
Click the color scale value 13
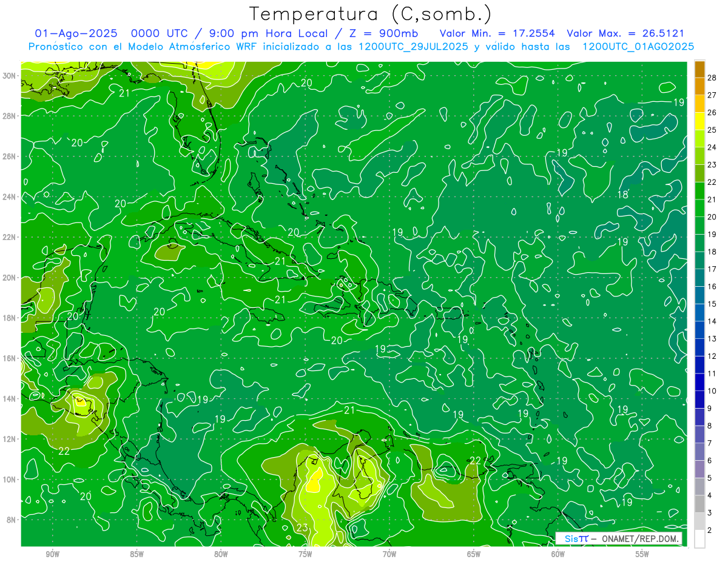click(712, 338)
